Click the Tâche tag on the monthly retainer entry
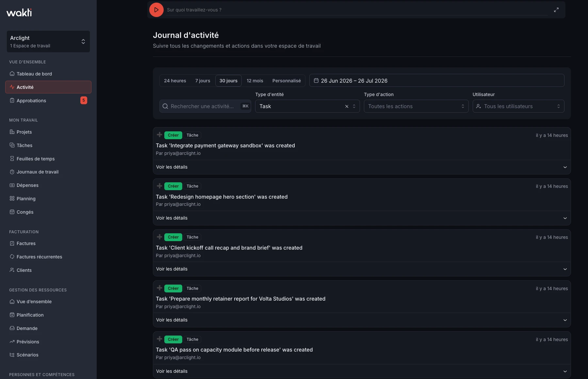This screenshot has height=379, width=588. (192, 288)
